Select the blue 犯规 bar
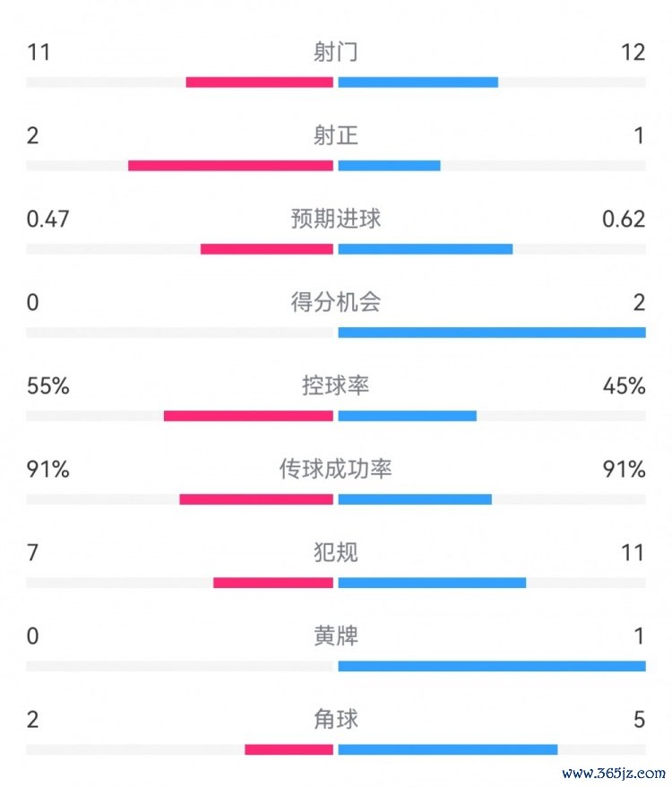The image size is (672, 787). coord(432,583)
